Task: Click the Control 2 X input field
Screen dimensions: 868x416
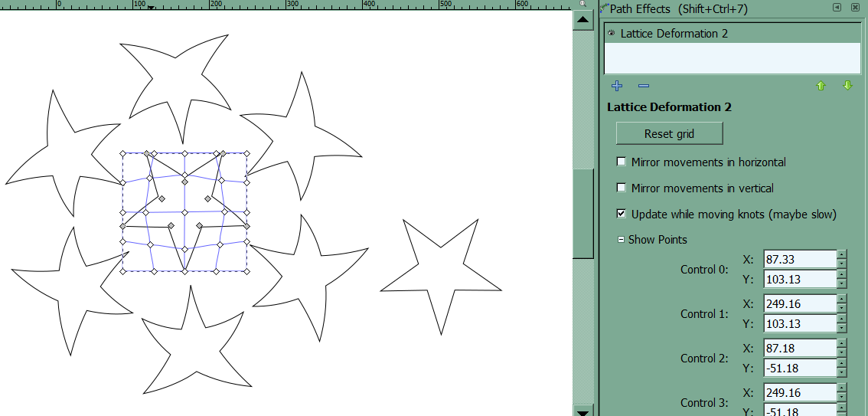Action: pos(799,348)
